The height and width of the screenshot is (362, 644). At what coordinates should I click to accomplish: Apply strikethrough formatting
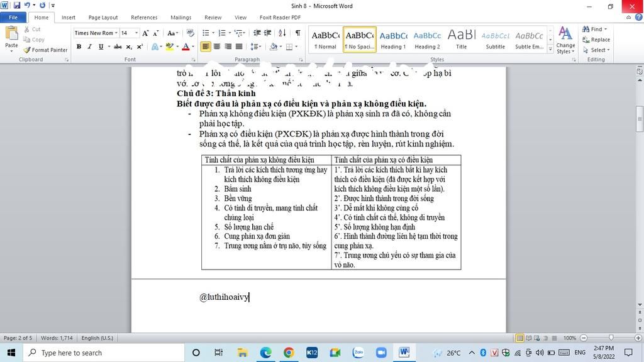pyautogui.click(x=118, y=47)
